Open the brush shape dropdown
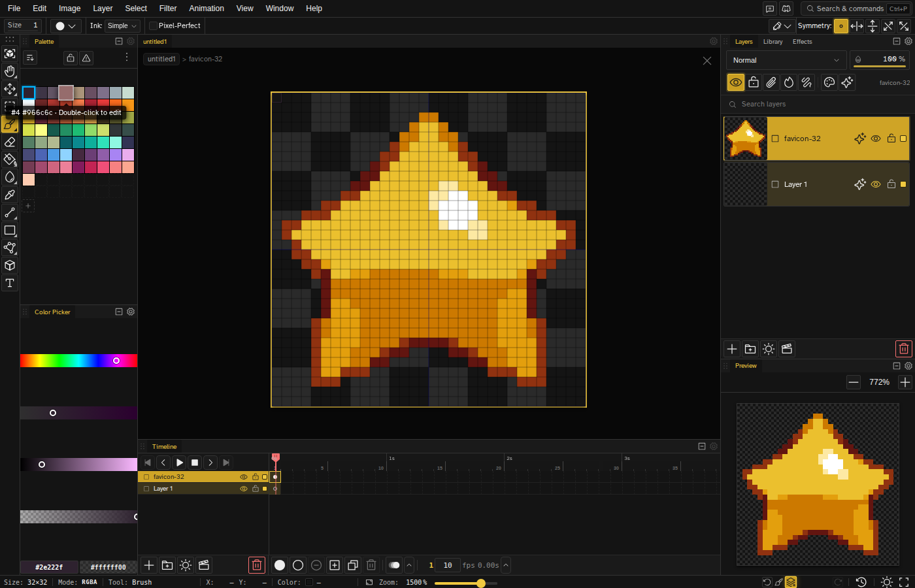This screenshot has width=915, height=588. click(65, 25)
